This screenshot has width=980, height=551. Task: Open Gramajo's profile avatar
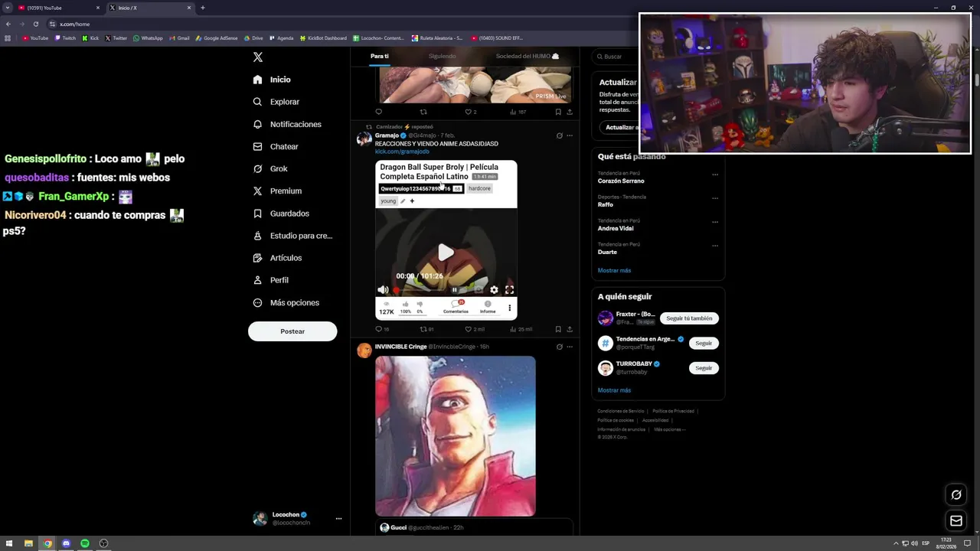364,139
